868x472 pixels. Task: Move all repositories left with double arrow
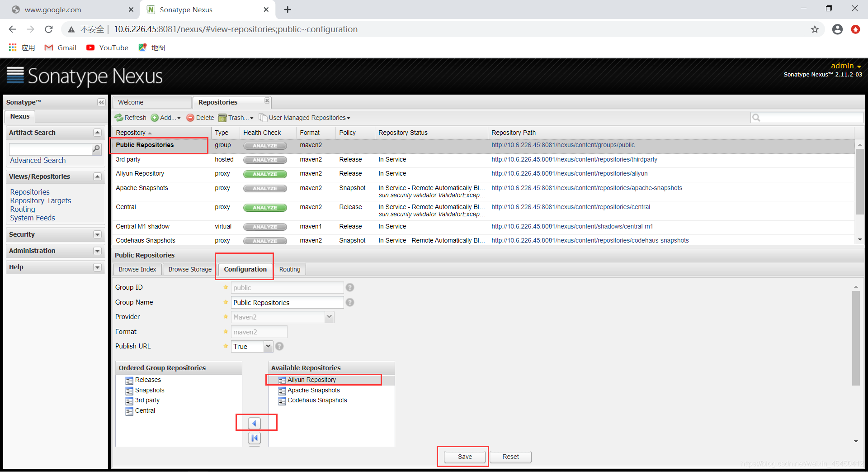tap(255, 438)
